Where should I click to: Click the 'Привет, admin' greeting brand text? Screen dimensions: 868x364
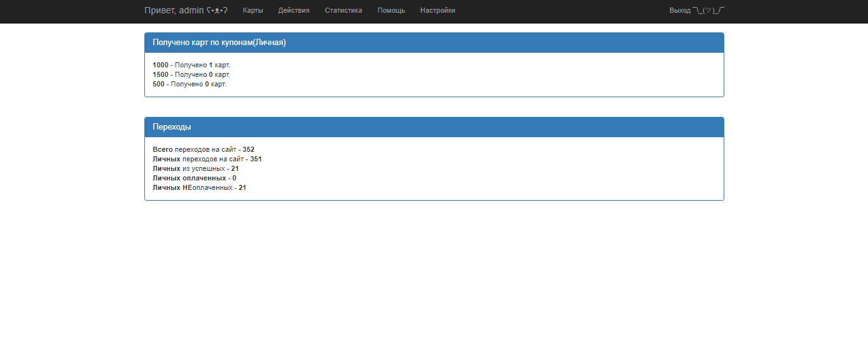click(174, 10)
